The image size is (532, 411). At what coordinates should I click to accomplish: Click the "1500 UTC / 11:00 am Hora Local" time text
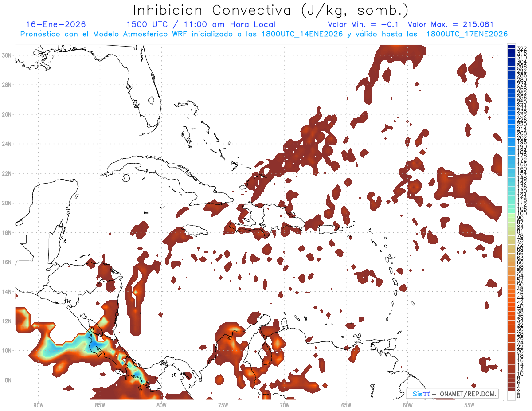200,24
